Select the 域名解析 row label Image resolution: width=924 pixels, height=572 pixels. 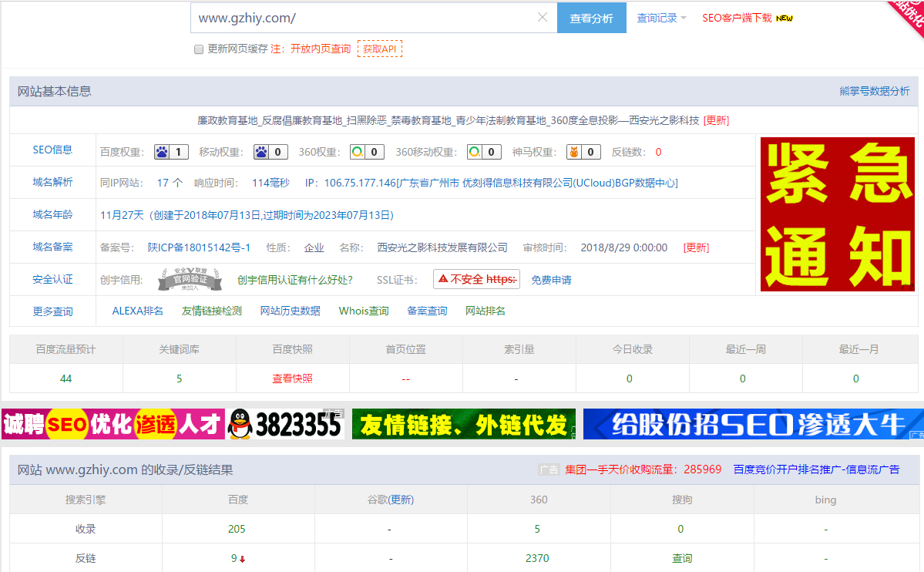click(x=52, y=182)
